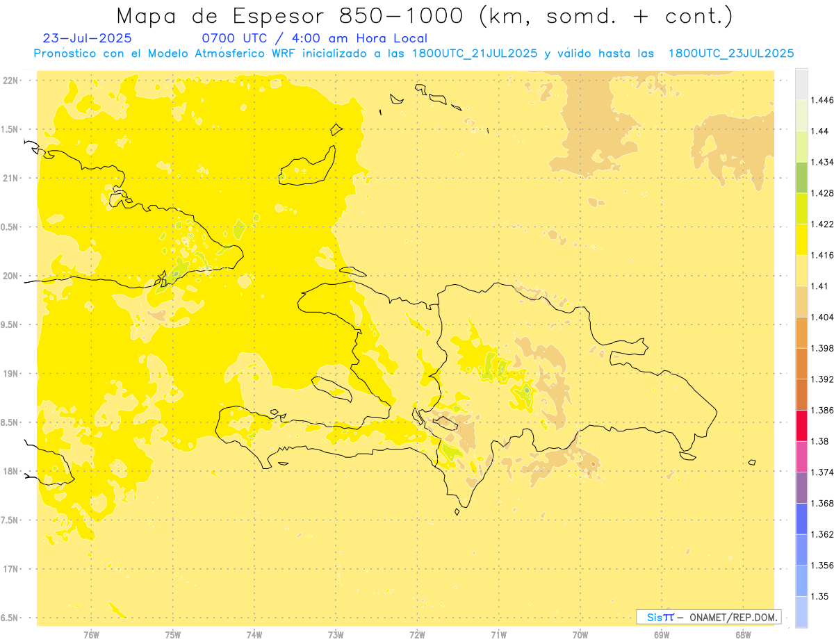Image resolution: width=834 pixels, height=644 pixels.
Task: Click the bright yellow swatch between 1.416 and 1.422
Action: tap(801, 239)
